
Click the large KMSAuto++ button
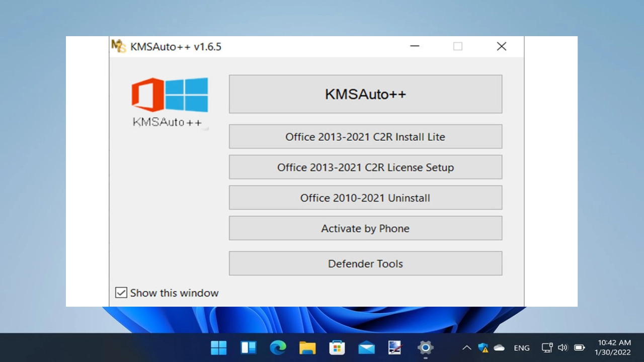[365, 94]
